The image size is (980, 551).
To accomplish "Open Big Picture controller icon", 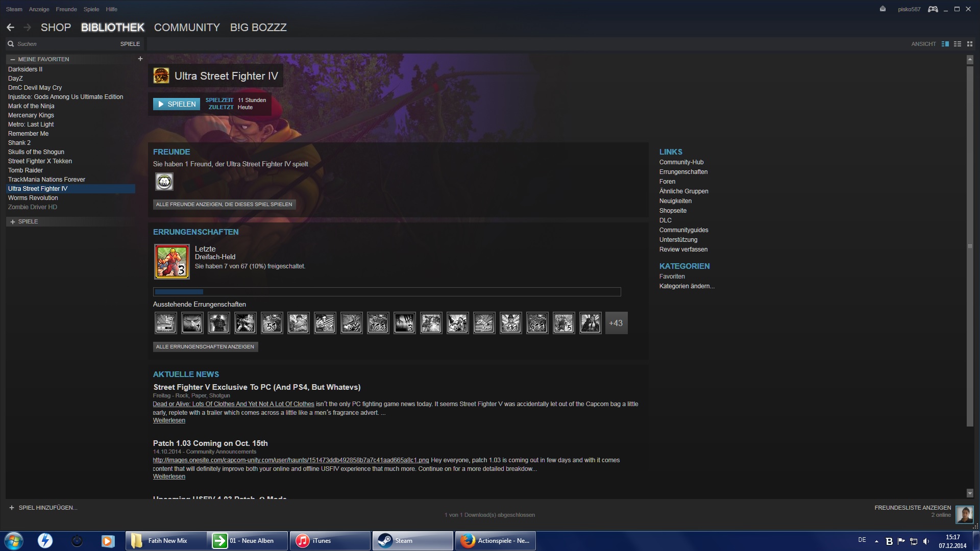I will (x=933, y=9).
